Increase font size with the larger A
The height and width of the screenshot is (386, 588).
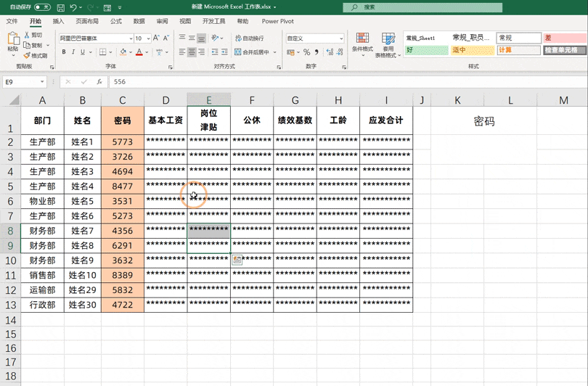[x=156, y=38]
